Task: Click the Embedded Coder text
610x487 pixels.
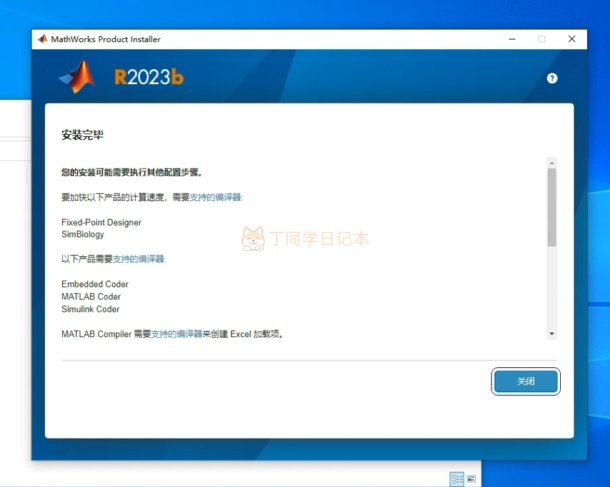Action: [95, 284]
